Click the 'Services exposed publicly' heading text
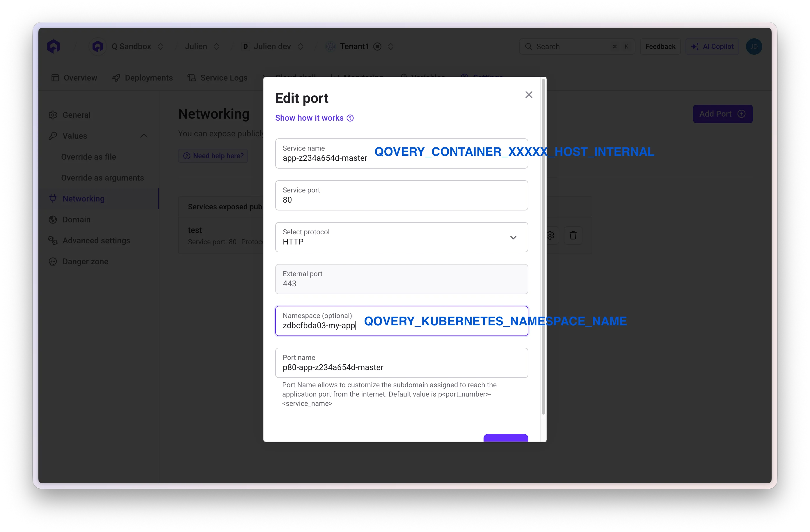This screenshot has width=810, height=532. point(225,206)
